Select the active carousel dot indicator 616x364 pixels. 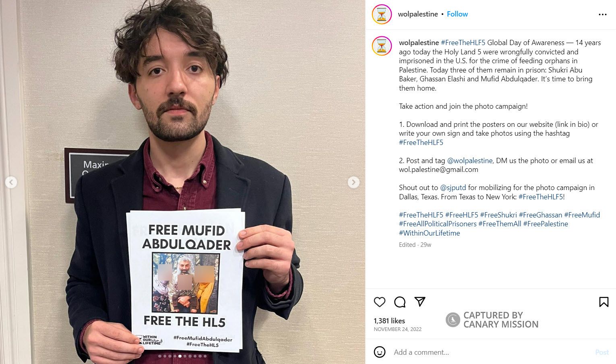[180, 356]
